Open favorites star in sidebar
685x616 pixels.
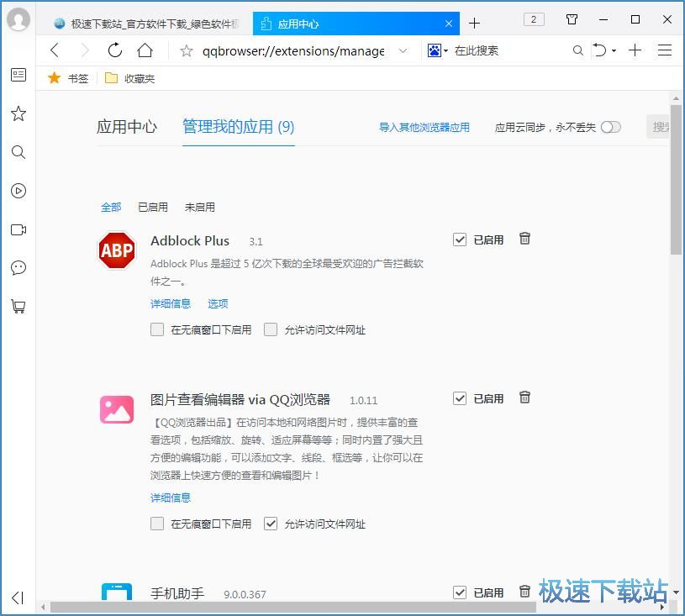click(18, 113)
